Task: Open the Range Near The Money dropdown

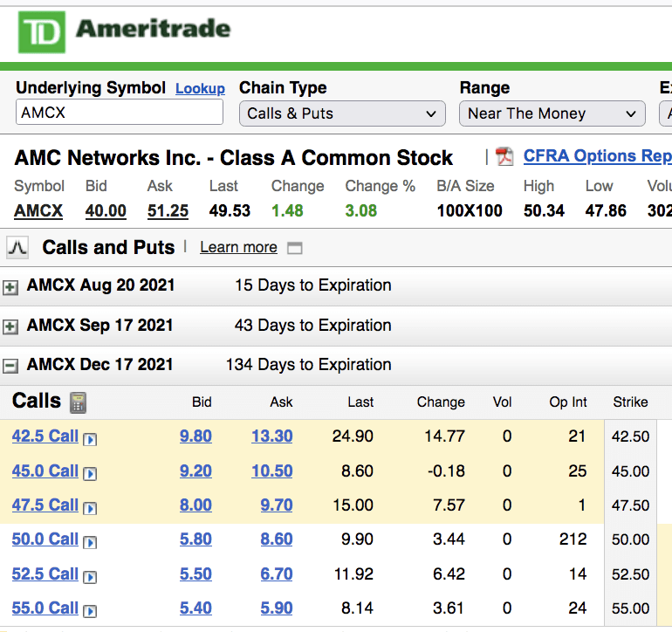Action: tap(552, 113)
